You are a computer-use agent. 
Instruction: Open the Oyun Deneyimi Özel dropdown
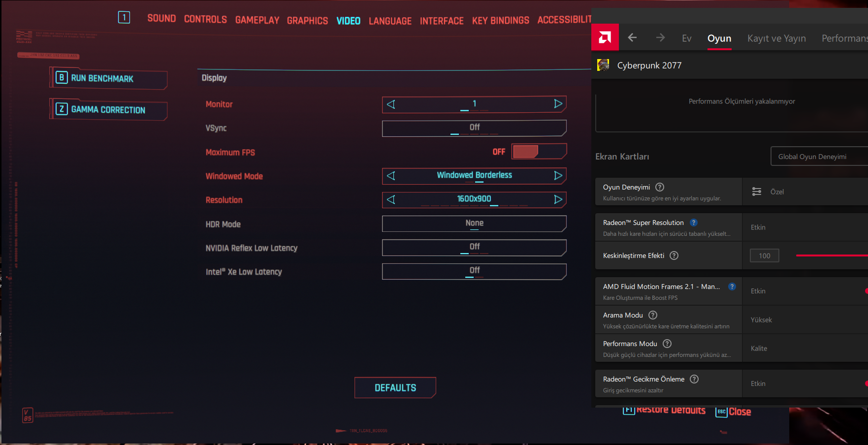click(x=805, y=191)
